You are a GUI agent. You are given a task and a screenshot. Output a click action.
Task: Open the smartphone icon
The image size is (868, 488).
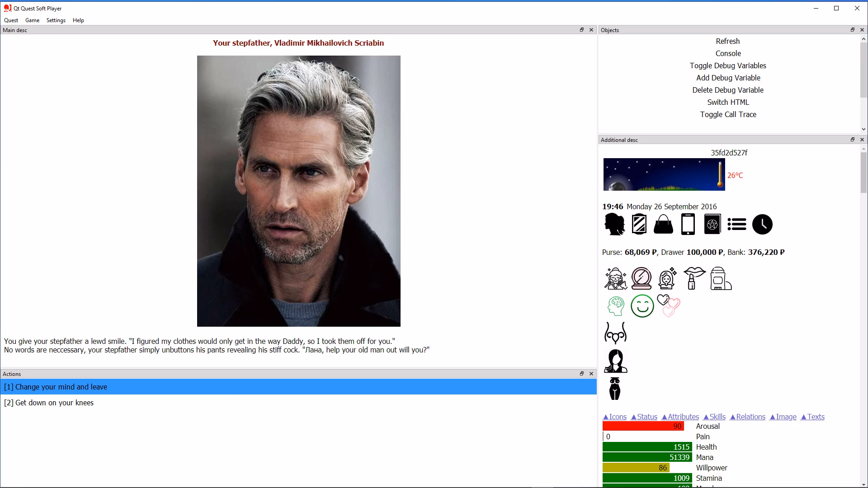tap(688, 224)
